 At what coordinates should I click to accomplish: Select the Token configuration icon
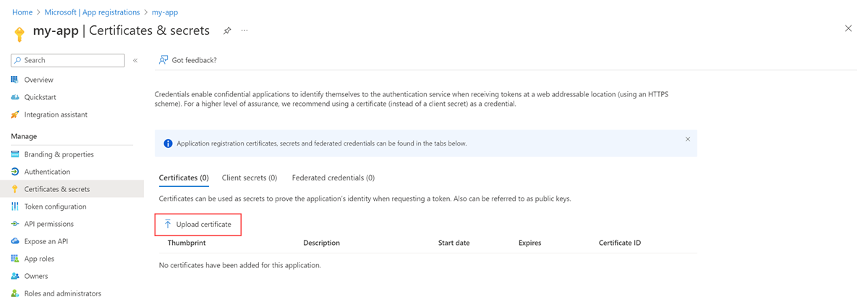(x=15, y=206)
